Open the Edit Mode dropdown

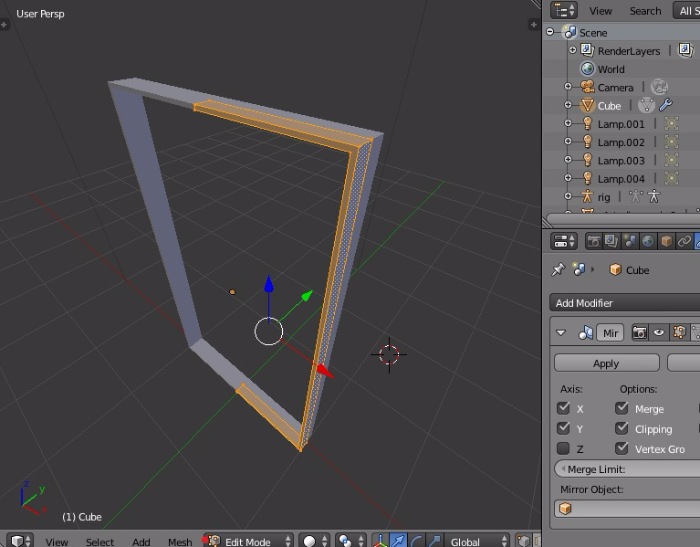[x=248, y=541]
